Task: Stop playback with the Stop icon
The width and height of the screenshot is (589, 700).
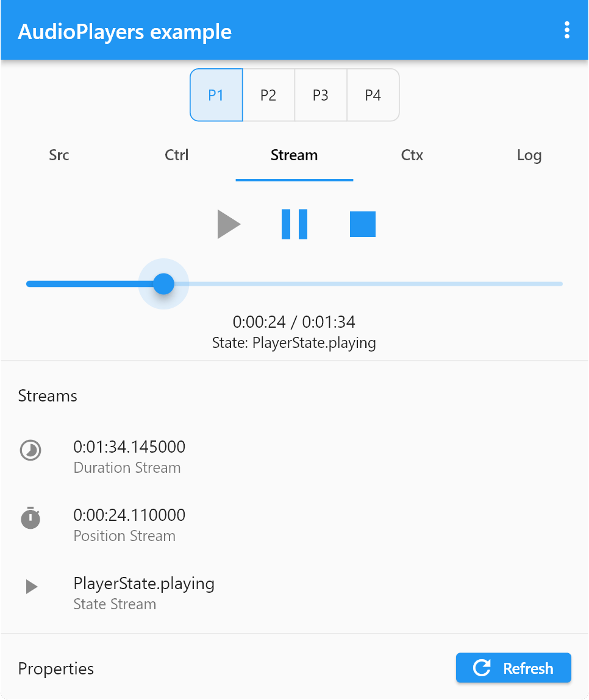Action: coord(363,224)
